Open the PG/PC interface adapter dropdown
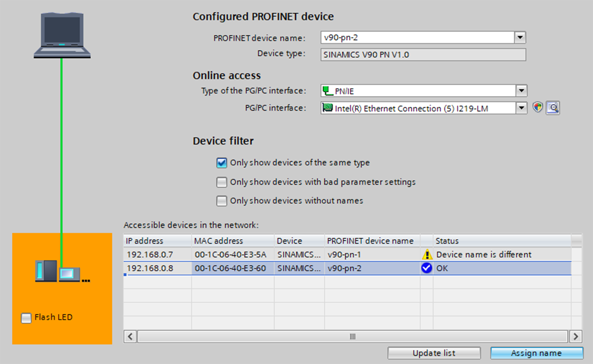Viewport: 593px width, 364px height. (521, 108)
